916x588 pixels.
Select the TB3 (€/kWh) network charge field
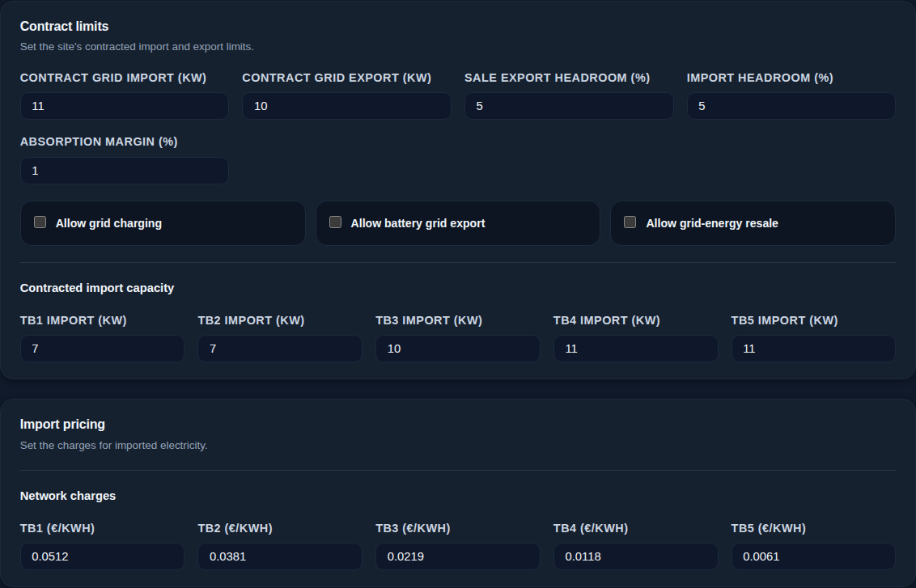(458, 556)
